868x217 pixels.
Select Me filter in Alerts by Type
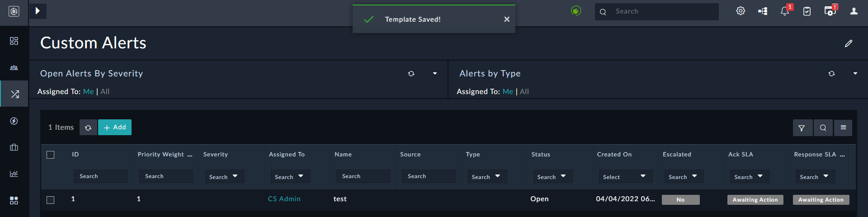point(508,91)
